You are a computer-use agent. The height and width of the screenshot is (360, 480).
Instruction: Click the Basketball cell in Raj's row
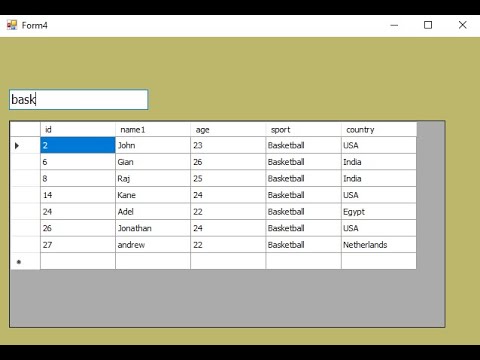pyautogui.click(x=304, y=179)
